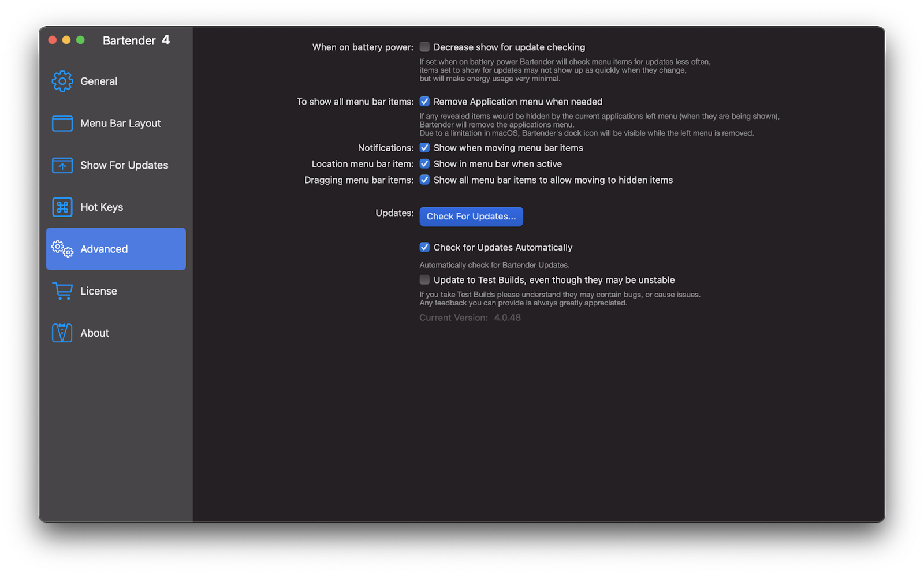This screenshot has height=574, width=924.
Task: Click the Bartender 4 window title
Action: point(136,40)
